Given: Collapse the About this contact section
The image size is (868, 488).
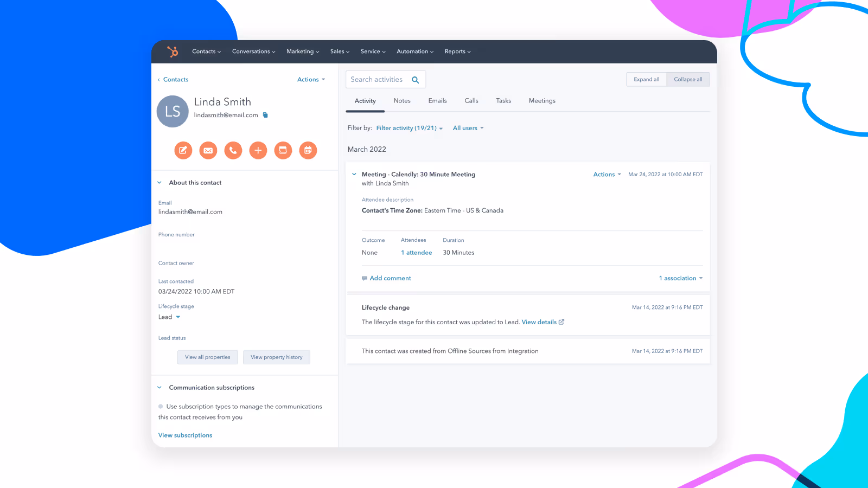Looking at the screenshot, I should click(x=159, y=183).
